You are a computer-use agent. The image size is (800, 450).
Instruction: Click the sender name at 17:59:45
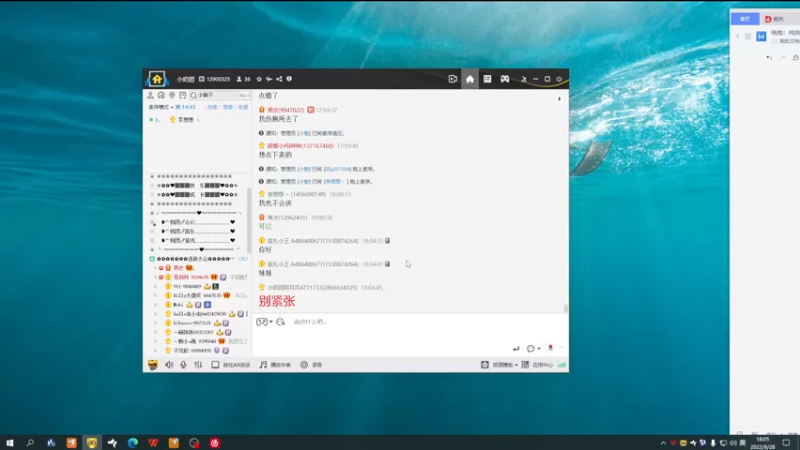[x=301, y=146]
